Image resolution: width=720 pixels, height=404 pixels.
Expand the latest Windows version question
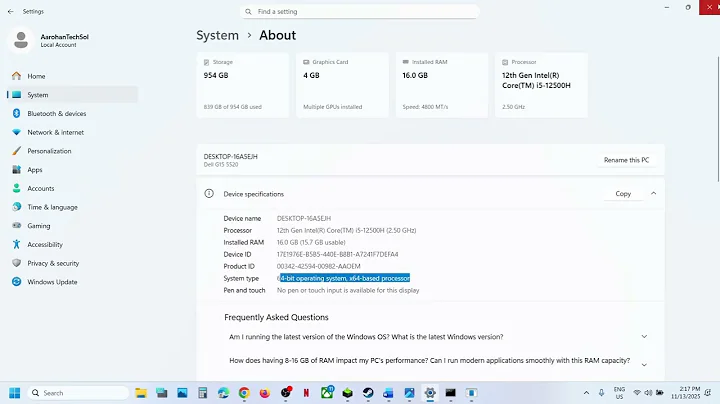tap(644, 337)
